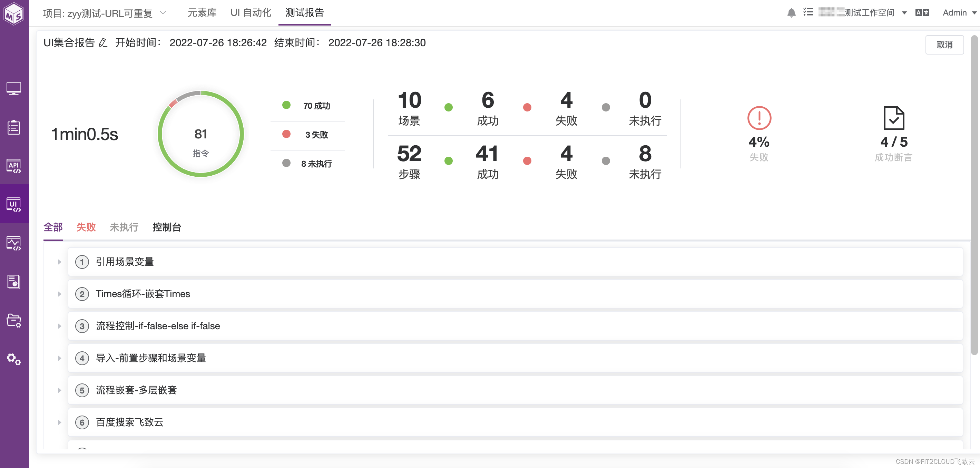Viewport: 980px width, 468px height.
Task: Open scenario 5 流程嵌套-多层嵌套
Action: [x=515, y=390]
